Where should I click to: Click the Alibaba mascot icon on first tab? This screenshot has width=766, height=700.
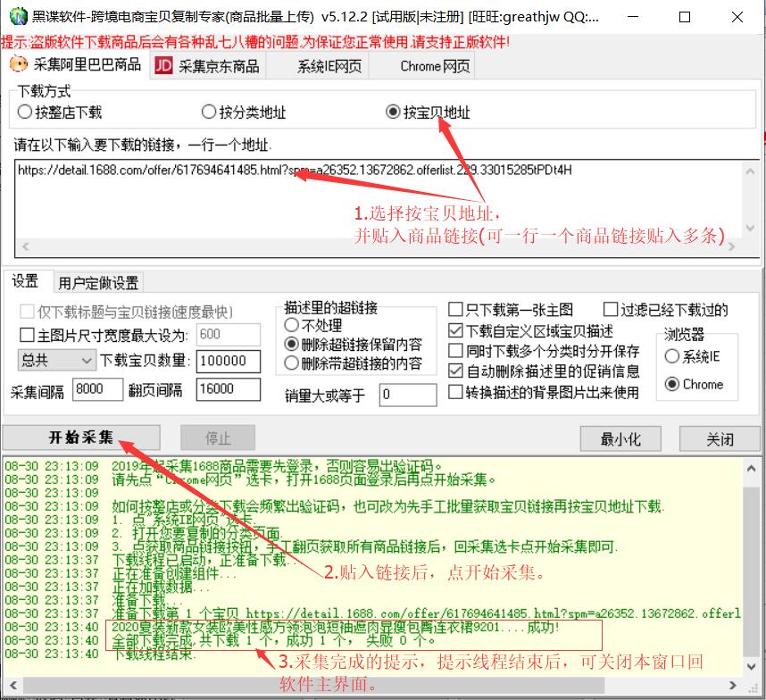click(x=19, y=64)
